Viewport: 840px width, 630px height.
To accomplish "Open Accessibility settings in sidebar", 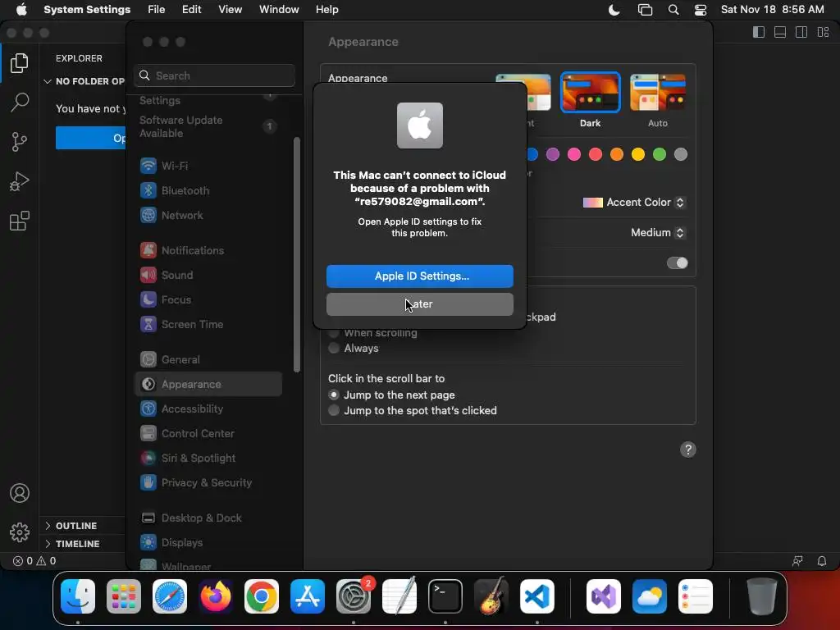I will pyautogui.click(x=208, y=409).
